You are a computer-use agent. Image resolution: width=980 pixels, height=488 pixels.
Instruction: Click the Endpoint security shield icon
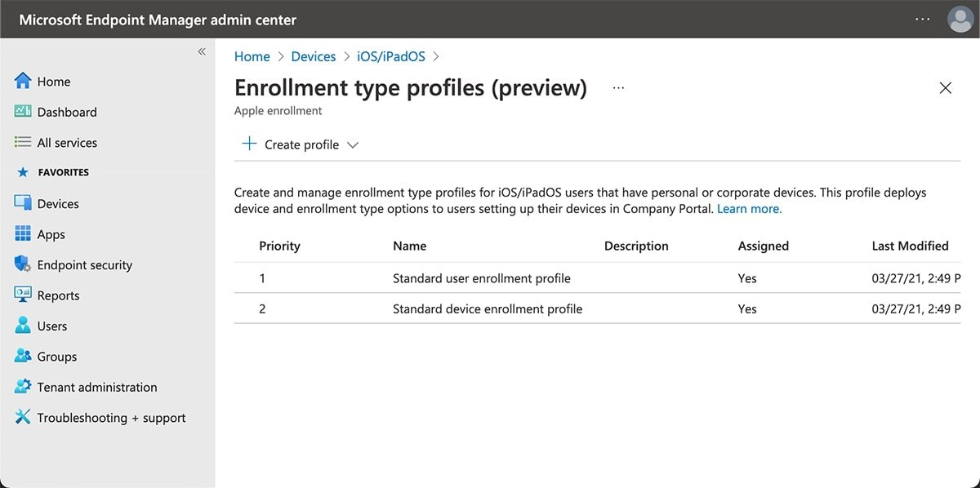pyautogui.click(x=23, y=264)
